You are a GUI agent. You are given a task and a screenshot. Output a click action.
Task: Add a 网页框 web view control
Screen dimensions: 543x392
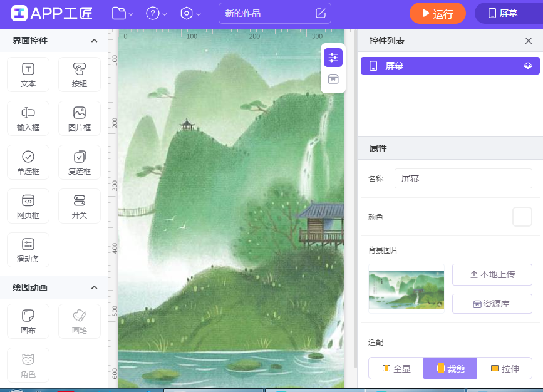click(x=28, y=206)
